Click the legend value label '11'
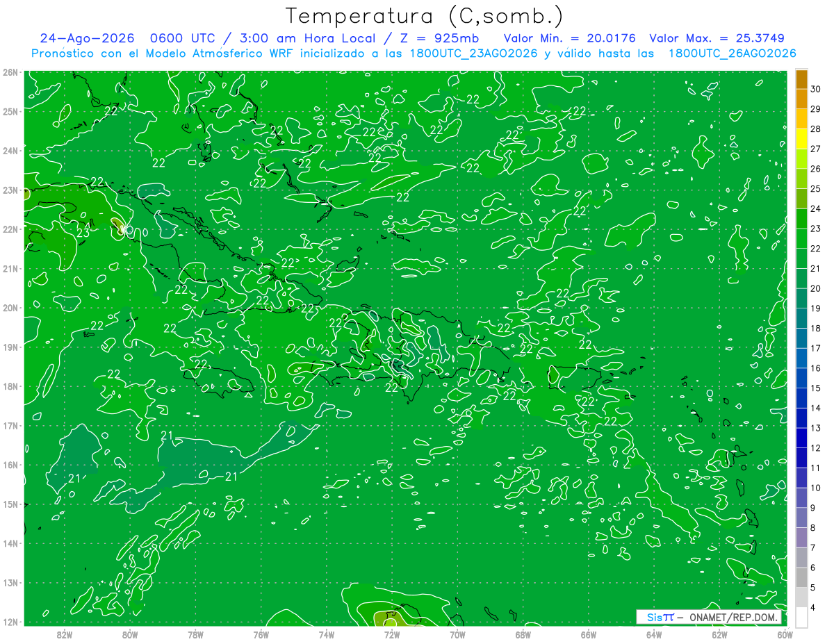Viewport: 834px width, 644px height. pyautogui.click(x=816, y=468)
